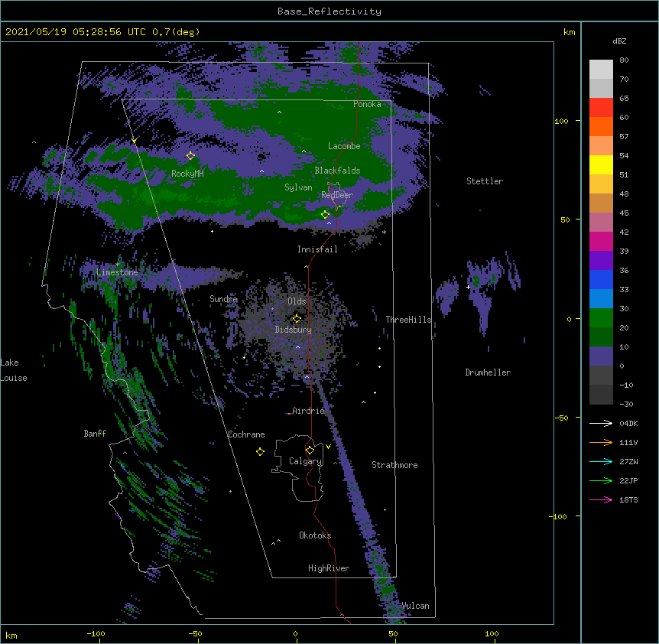Image resolution: width=659 pixels, height=644 pixels.
Task: Click the Blackfalds city label
Action: click(337, 171)
